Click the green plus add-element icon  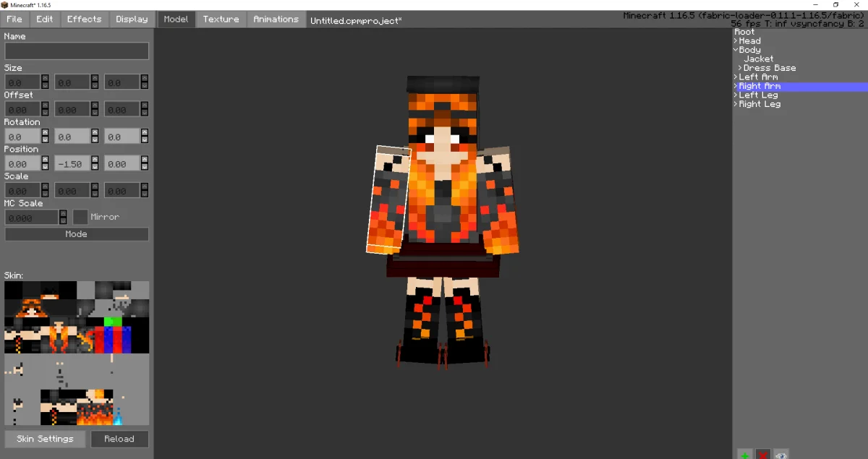coord(744,454)
